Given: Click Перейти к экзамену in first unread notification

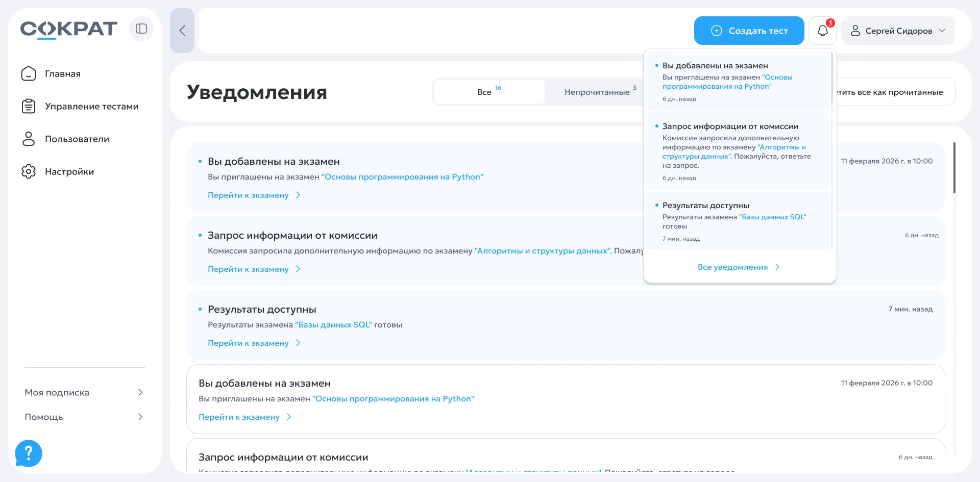Looking at the screenshot, I should click(254, 195).
